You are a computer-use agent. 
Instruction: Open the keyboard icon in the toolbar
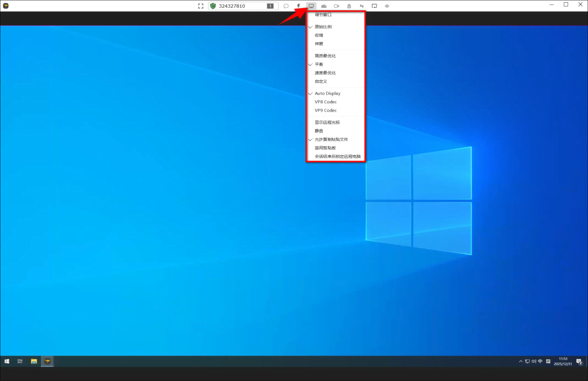324,6
